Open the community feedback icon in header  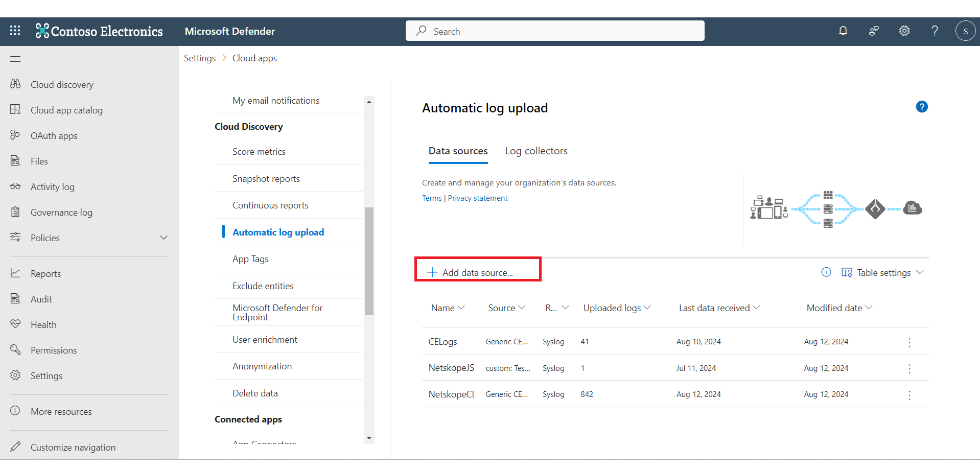pos(874,31)
